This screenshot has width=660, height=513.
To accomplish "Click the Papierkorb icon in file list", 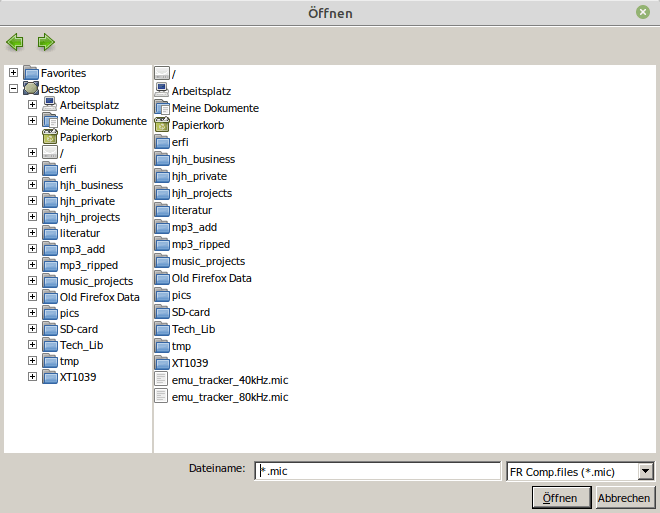I will [x=162, y=125].
